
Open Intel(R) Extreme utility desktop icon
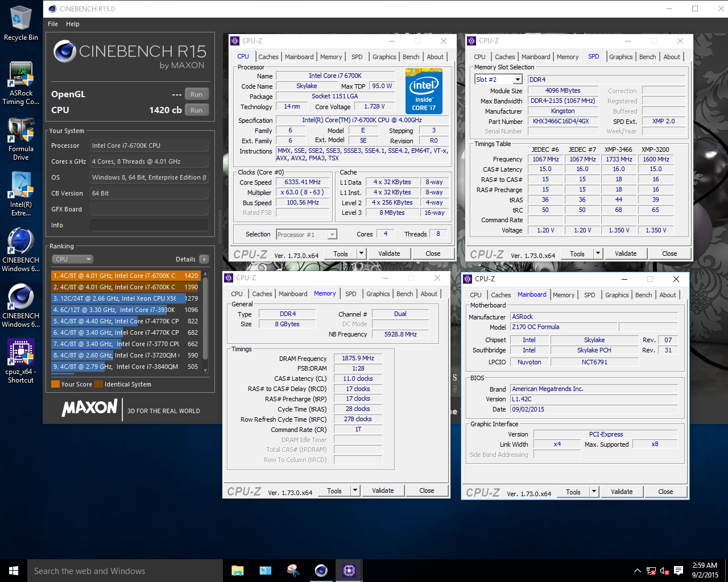(x=21, y=194)
